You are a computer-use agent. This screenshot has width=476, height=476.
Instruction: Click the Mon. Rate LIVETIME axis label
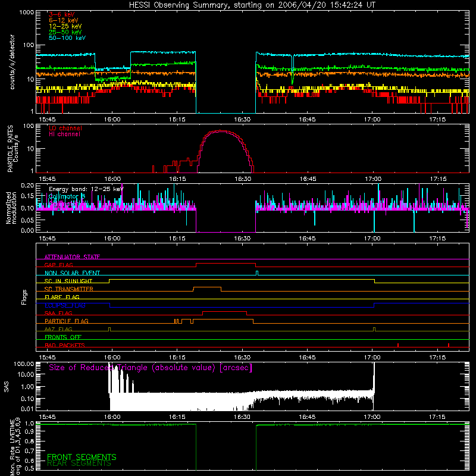[15, 447]
